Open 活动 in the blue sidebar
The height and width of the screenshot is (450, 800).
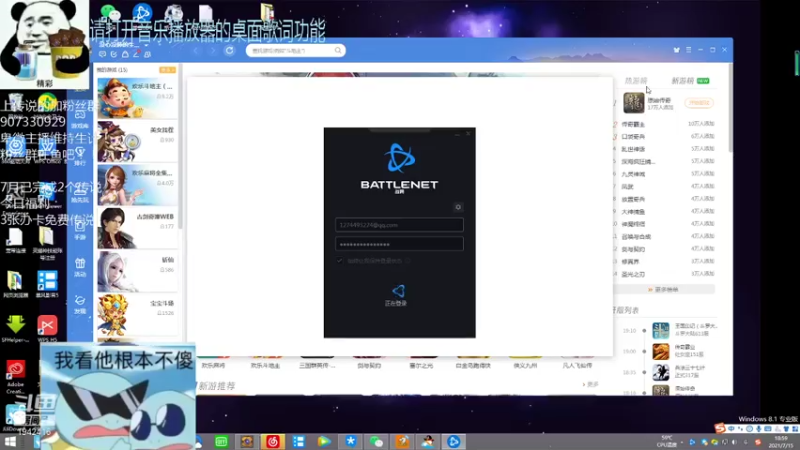pyautogui.click(x=80, y=267)
